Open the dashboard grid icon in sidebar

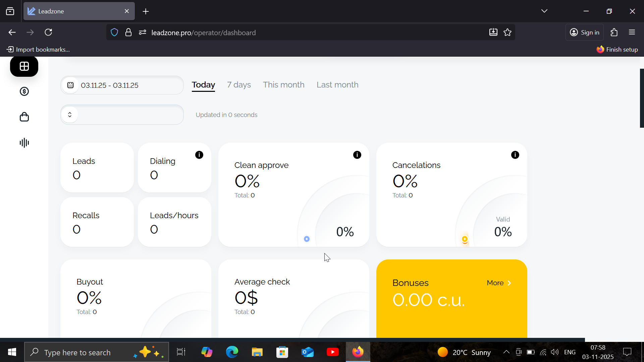pyautogui.click(x=24, y=66)
